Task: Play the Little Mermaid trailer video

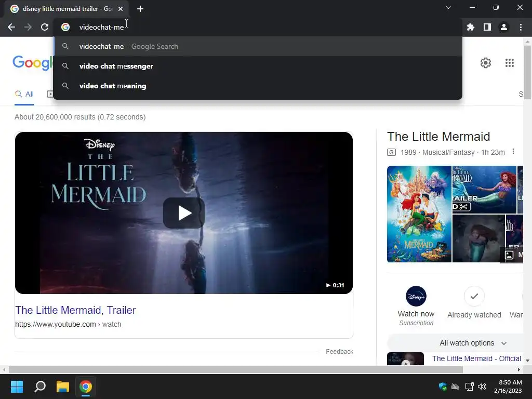Action: [184, 213]
